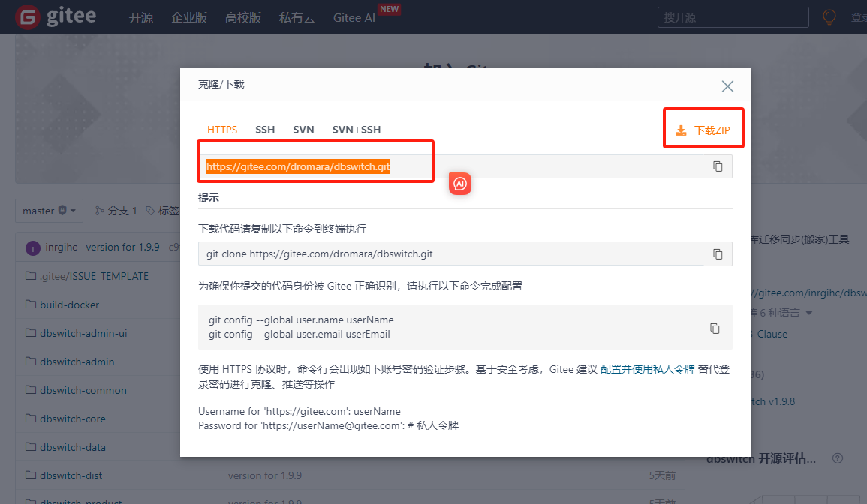Open the dbswitch-data folder
The height and width of the screenshot is (504, 867).
72,447
